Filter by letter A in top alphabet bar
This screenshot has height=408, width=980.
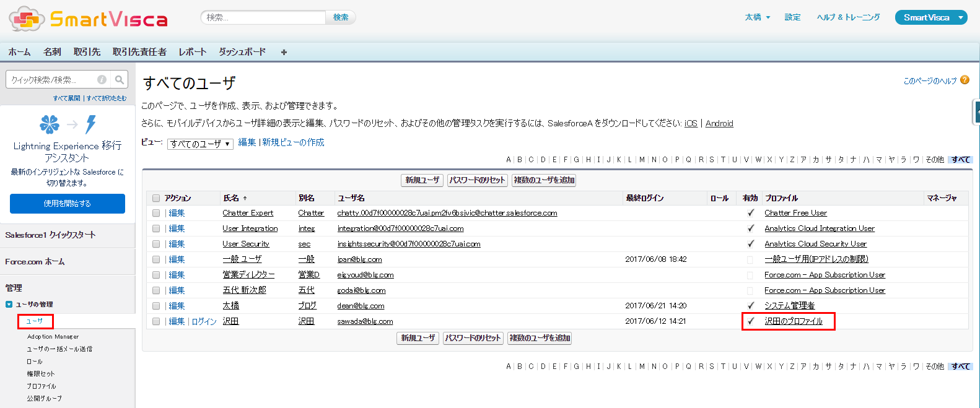pos(509,160)
